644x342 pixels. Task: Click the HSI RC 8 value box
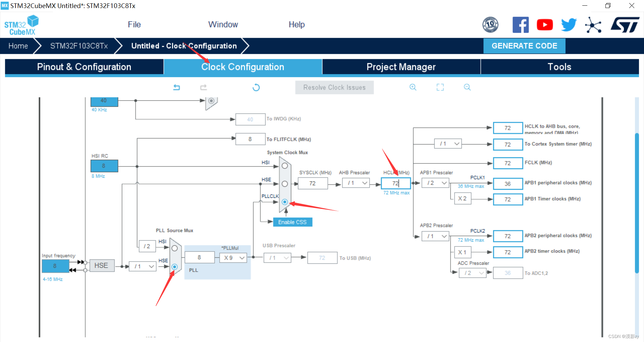104,166
